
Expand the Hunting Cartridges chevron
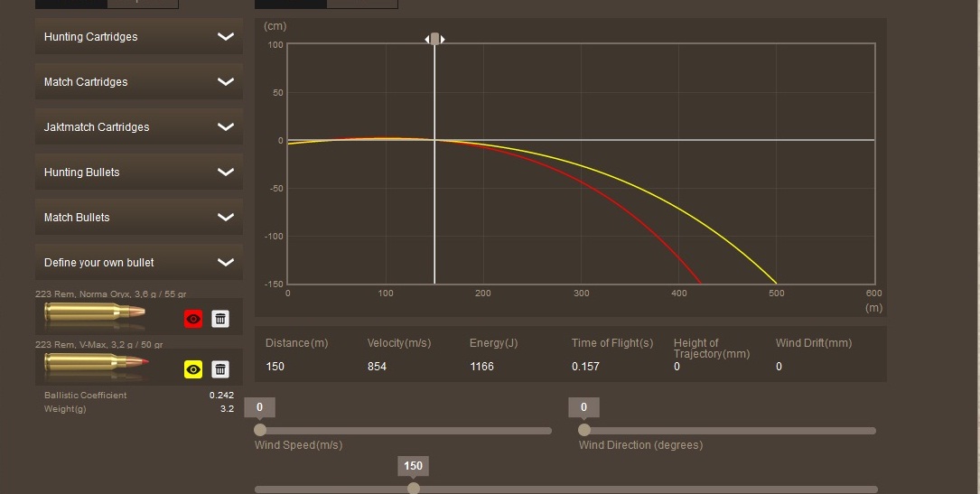[x=226, y=37]
